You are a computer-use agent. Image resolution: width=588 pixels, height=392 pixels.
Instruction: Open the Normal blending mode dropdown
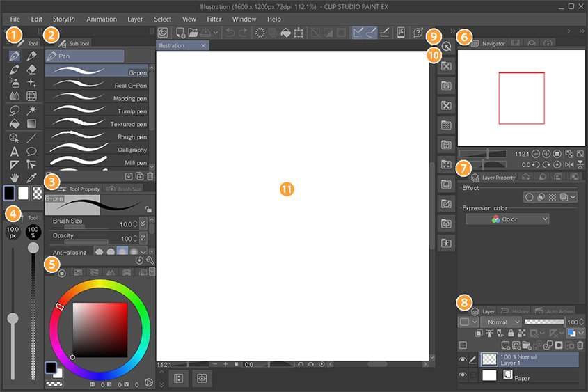(x=500, y=322)
